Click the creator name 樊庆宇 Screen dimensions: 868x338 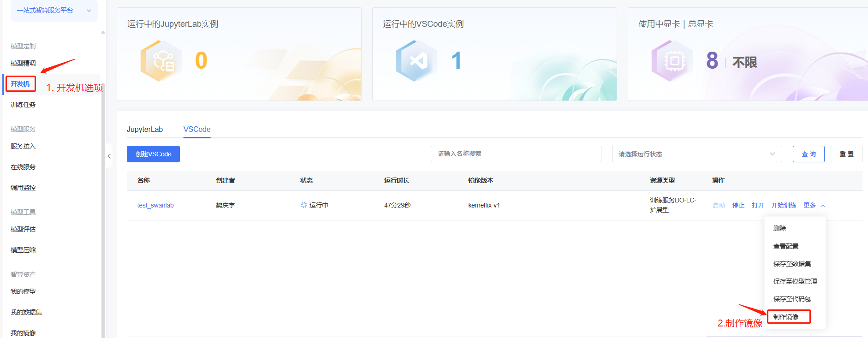226,205
